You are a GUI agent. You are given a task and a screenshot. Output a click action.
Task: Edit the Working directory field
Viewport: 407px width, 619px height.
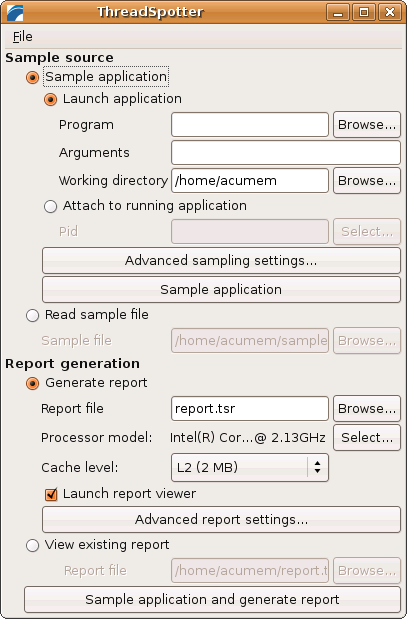click(249, 181)
